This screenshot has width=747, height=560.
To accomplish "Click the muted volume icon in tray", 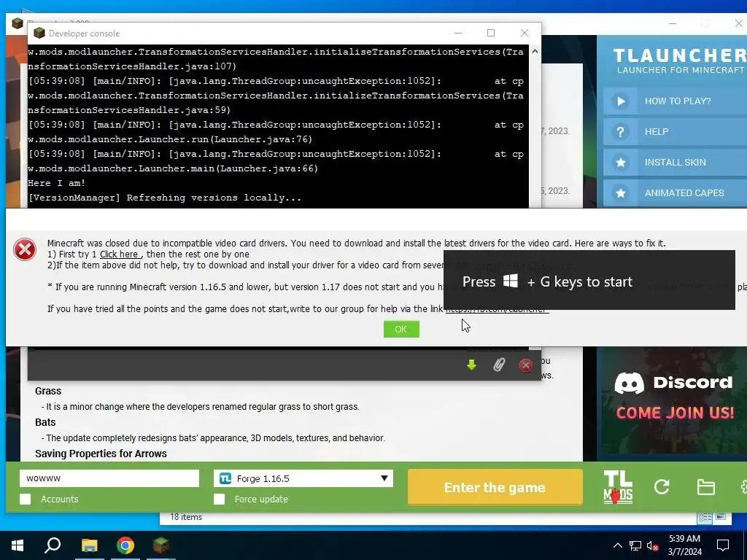I will [x=653, y=545].
